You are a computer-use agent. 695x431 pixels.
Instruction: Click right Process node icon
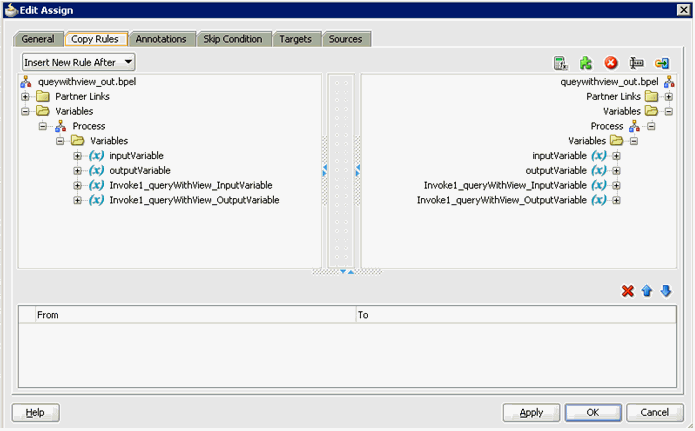634,126
